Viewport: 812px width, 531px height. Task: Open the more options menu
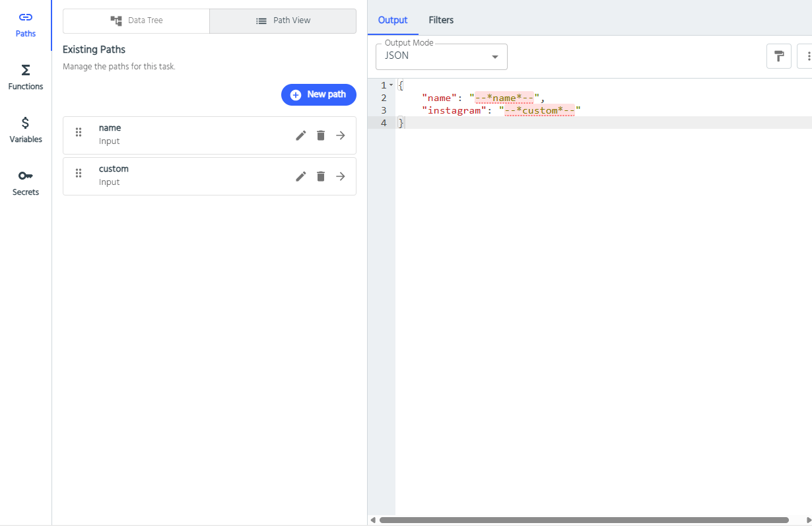point(807,56)
